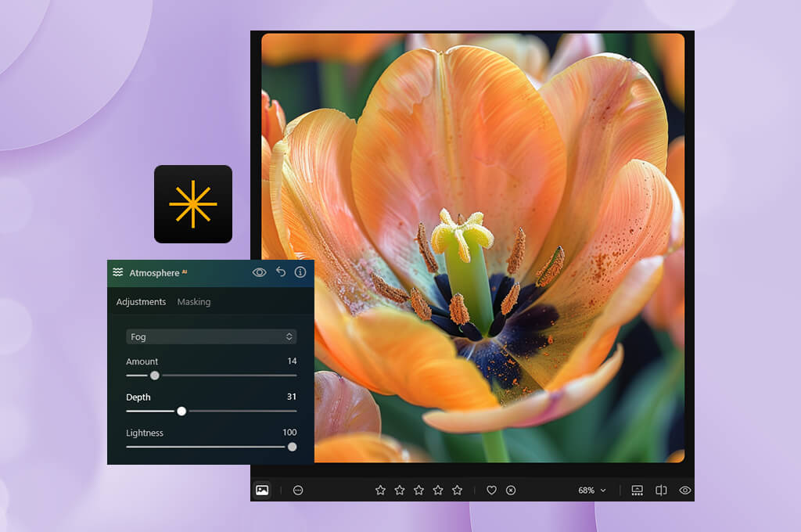801x532 pixels.
Task: Click the yellow starburst app icon
Action: [x=193, y=204]
